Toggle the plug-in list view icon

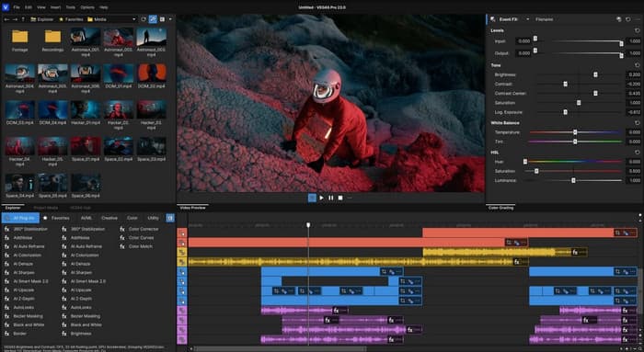pyautogui.click(x=170, y=218)
